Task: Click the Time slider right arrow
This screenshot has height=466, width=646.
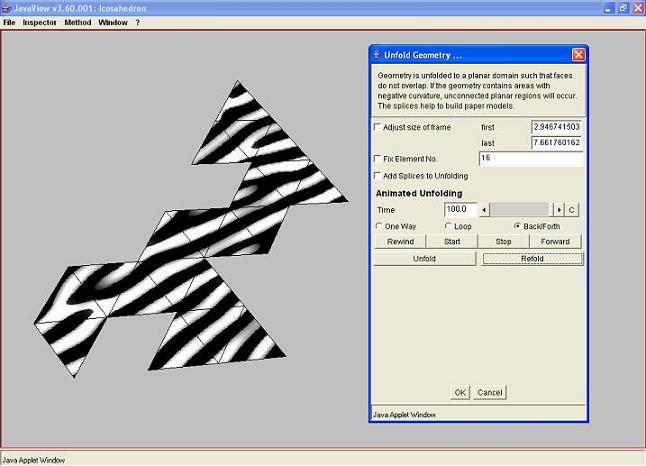Action: (559, 210)
